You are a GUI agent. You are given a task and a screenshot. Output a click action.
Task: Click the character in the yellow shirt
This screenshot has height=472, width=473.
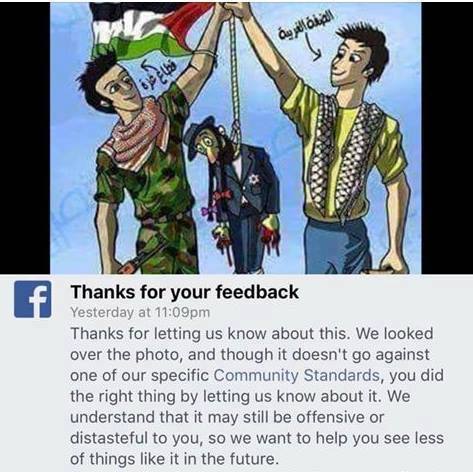point(343,150)
